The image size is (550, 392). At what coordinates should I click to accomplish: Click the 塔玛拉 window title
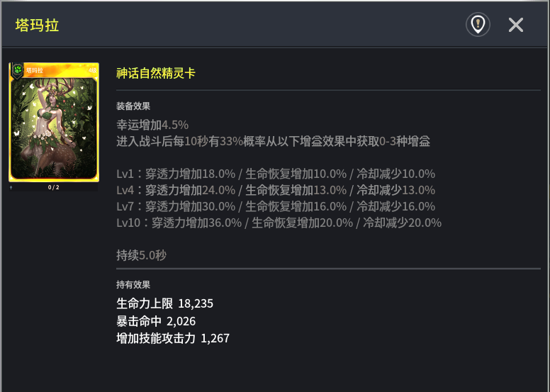coord(37,26)
